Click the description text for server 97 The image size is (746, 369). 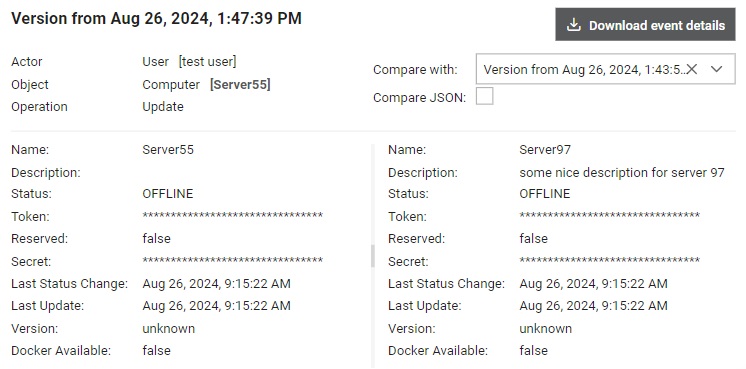point(622,173)
